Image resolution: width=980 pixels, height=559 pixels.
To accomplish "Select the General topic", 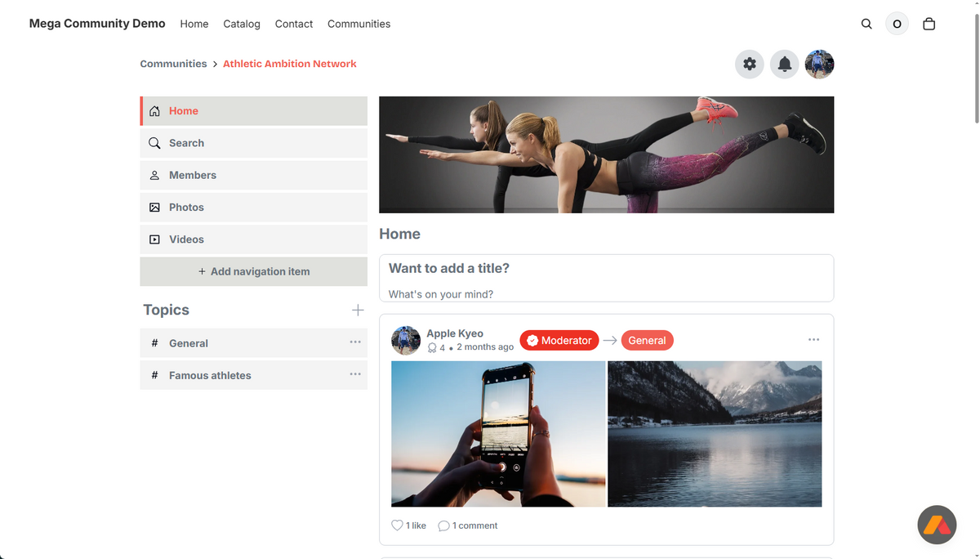I will [254, 343].
